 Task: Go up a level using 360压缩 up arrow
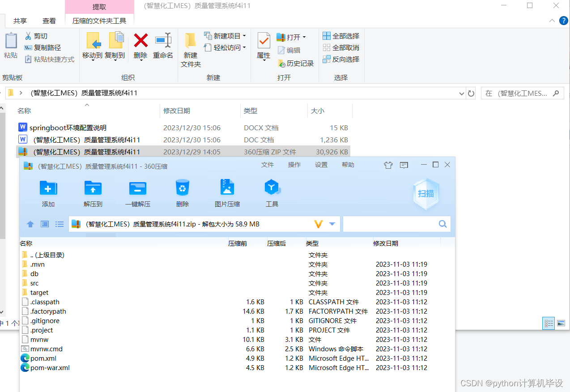(30, 224)
